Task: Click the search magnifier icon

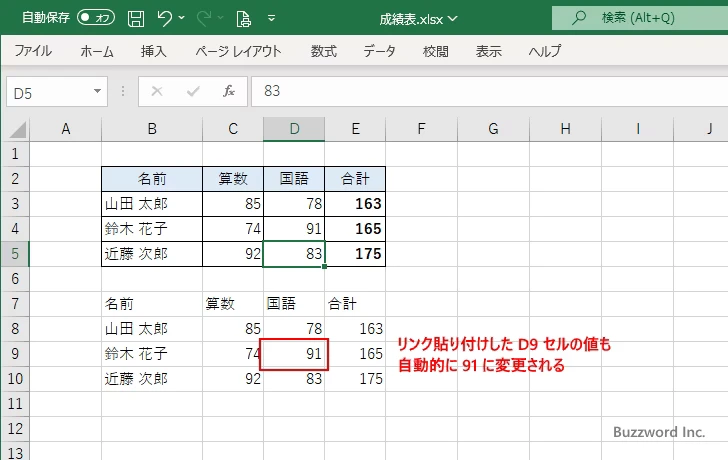Action: click(578, 18)
